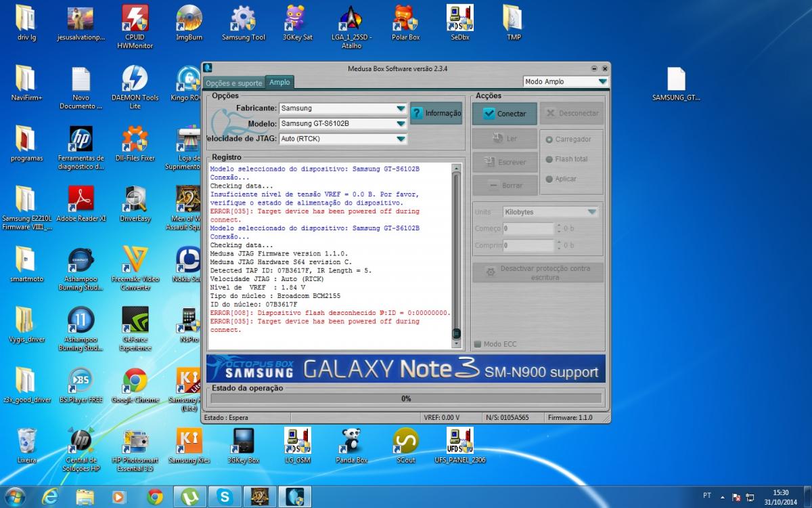Click the Ler read button

[x=504, y=139]
